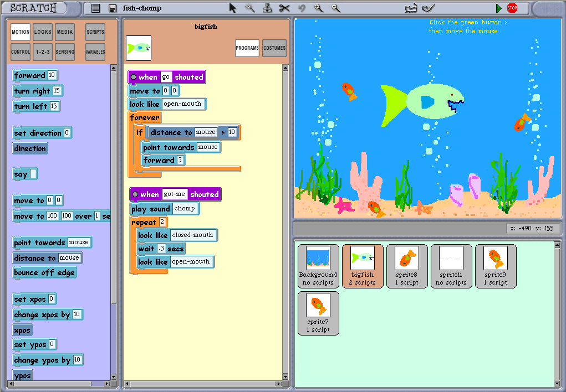566x392 pixels.
Task: Open 'mouse' dropdown in point towards script block
Action: [208, 147]
